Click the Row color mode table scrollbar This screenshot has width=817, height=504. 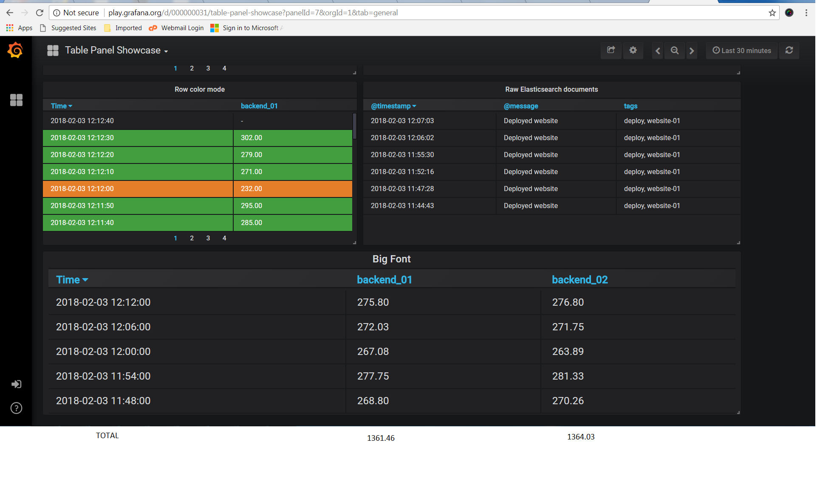[x=354, y=126]
